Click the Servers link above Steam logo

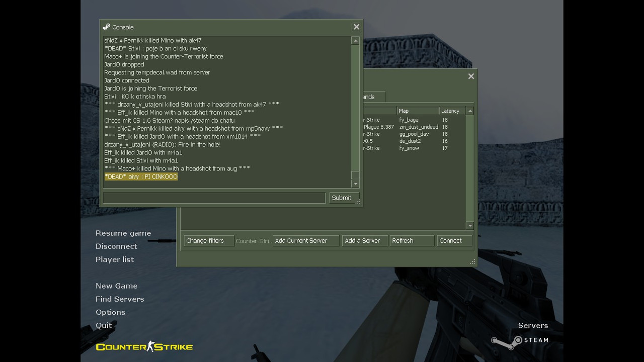point(533,326)
